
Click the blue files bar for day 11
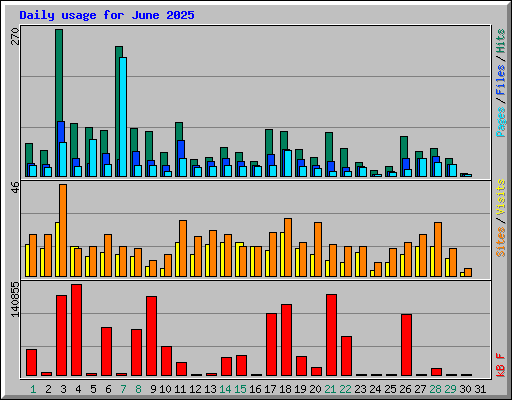(181, 149)
